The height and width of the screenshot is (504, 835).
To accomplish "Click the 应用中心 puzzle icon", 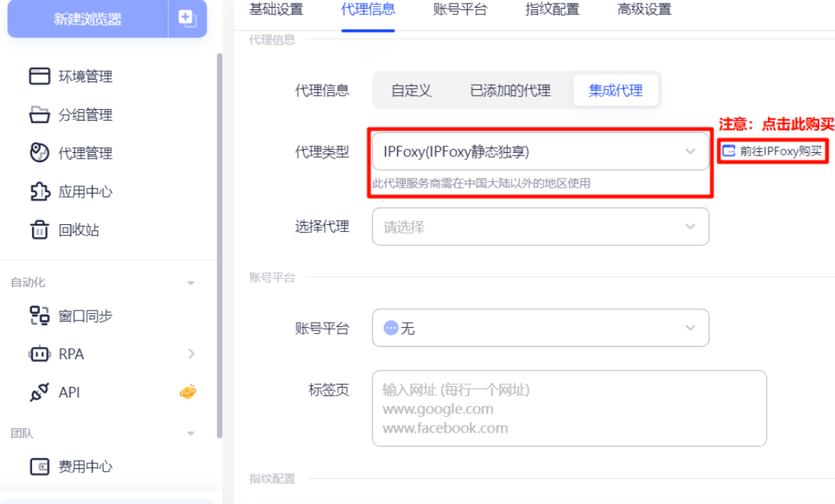I will (39, 191).
